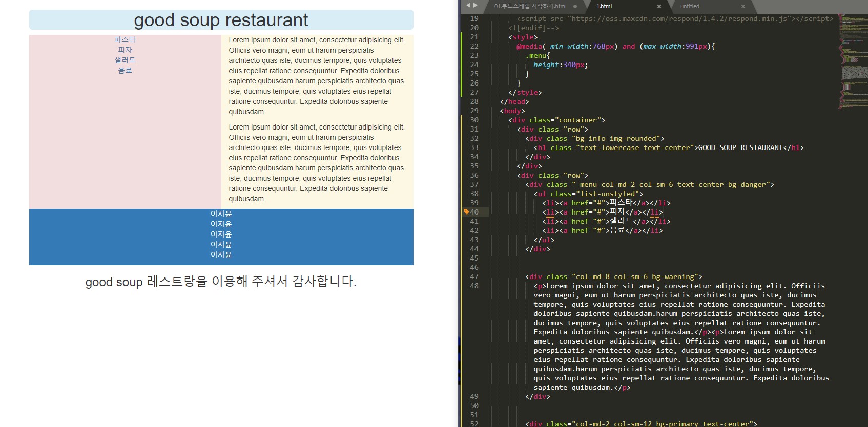Viewport: 868px width, 427px height.
Task: Click the 샐러드 list item code line
Action: tap(606, 221)
